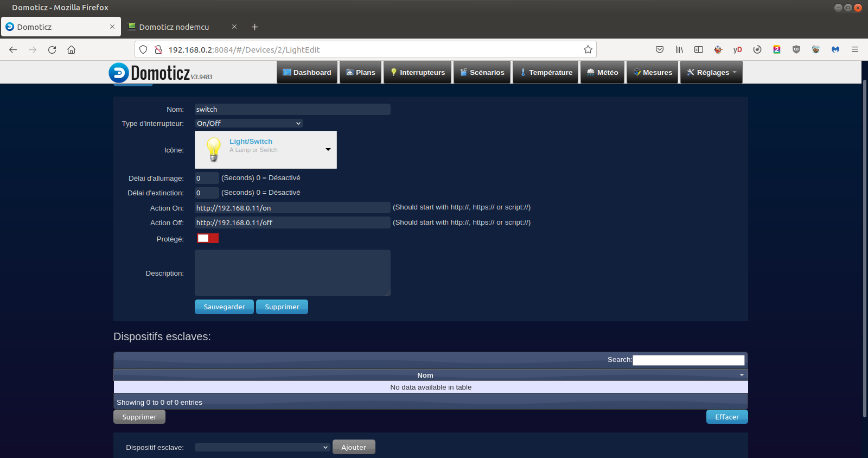The height and width of the screenshot is (458, 868).
Task: Bookmark this page with star icon
Action: (x=588, y=49)
